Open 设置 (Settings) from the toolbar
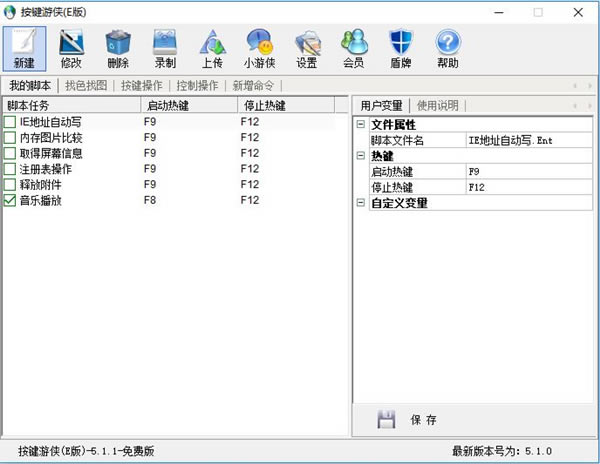Image resolution: width=600 pixels, height=464 pixels. point(306,48)
